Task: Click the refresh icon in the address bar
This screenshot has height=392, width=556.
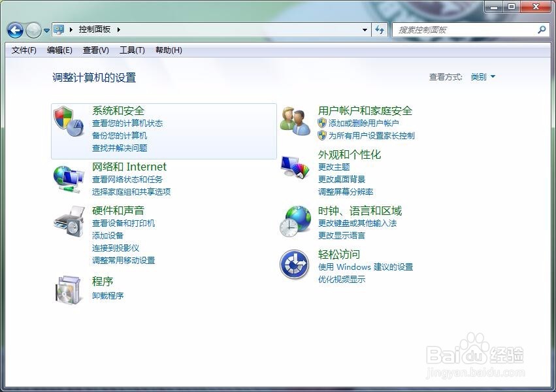Action: click(x=380, y=30)
